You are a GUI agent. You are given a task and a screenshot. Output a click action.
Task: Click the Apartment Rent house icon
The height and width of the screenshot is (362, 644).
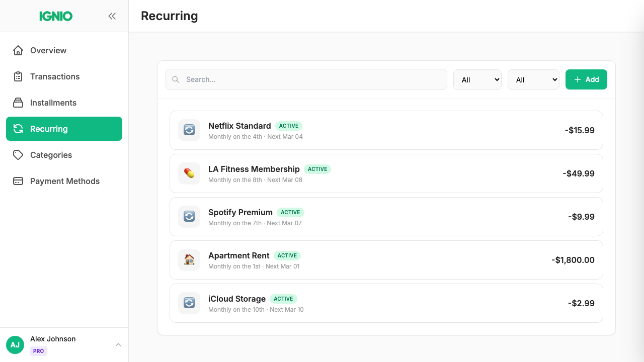pyautogui.click(x=189, y=260)
